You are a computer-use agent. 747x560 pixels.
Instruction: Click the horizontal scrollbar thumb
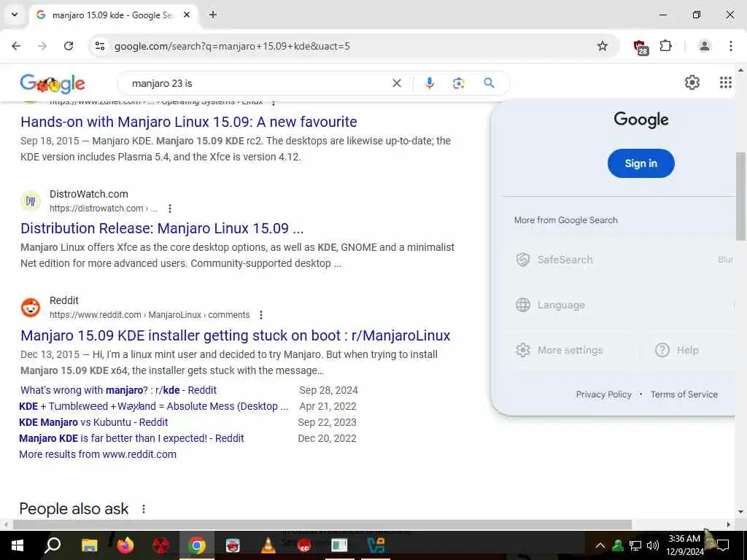click(322, 524)
